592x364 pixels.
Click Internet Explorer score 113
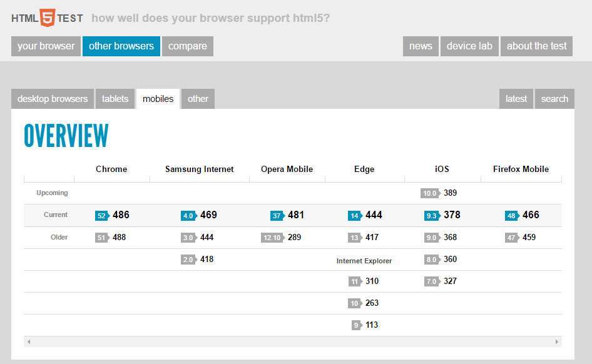(x=372, y=325)
